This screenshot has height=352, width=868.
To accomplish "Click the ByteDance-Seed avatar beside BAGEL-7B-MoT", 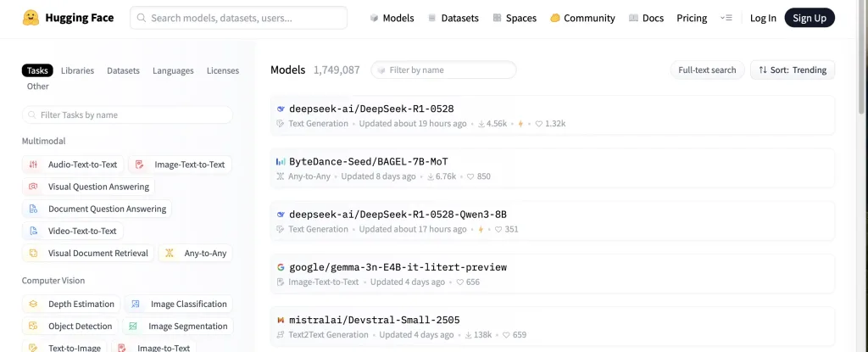I will (281, 162).
